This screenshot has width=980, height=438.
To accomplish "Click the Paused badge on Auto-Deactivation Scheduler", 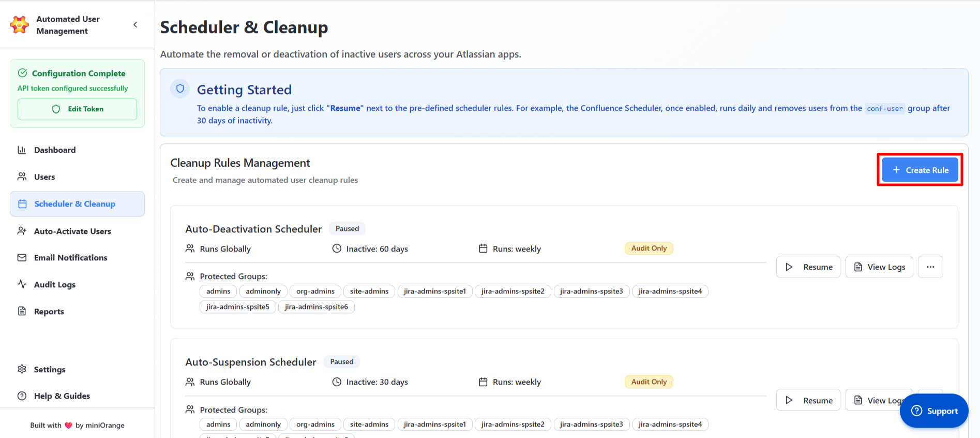I will [347, 229].
